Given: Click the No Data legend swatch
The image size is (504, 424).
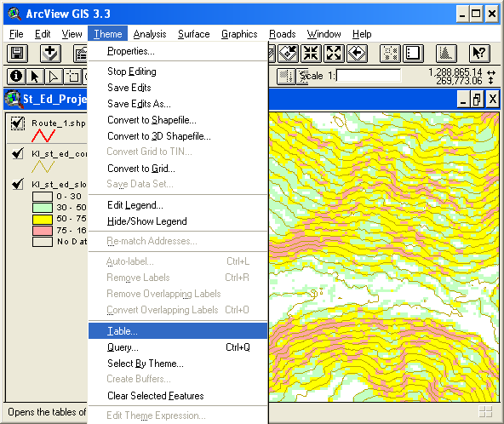Looking at the screenshot, I should [x=43, y=242].
